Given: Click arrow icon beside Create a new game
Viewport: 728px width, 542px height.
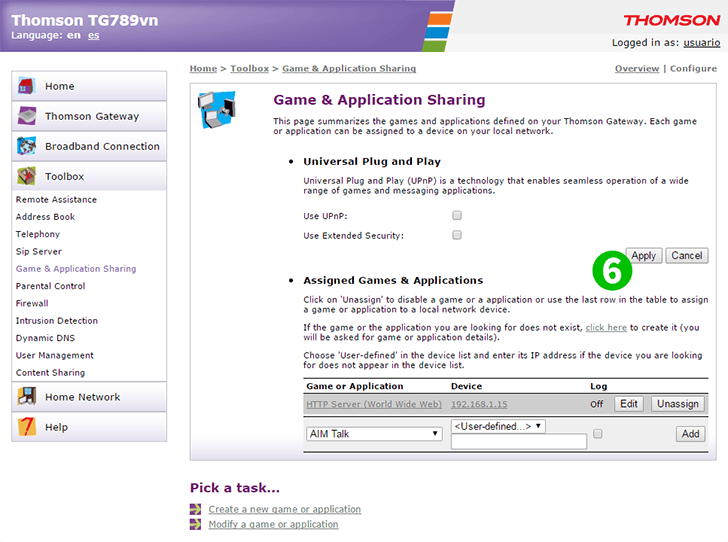Looking at the screenshot, I should (195, 509).
